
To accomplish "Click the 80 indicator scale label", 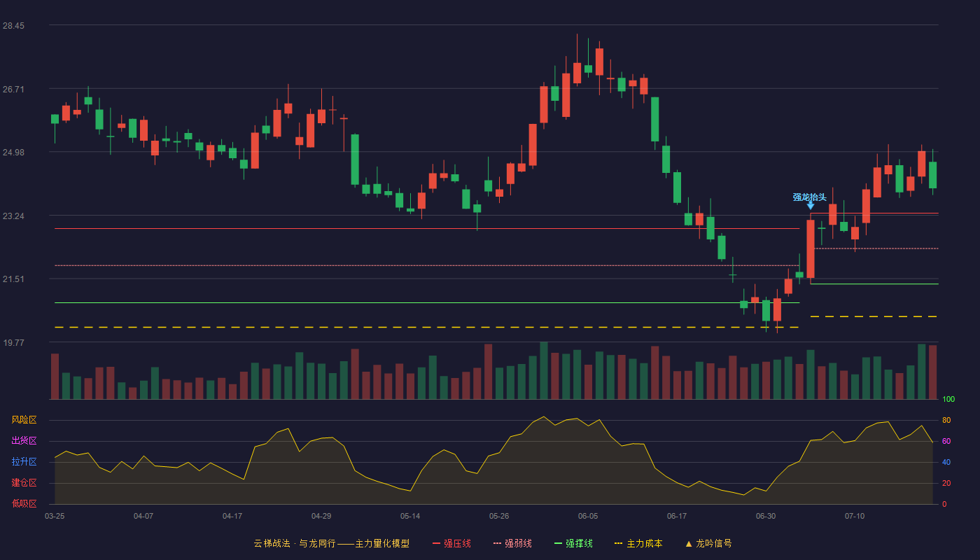I will click(x=946, y=421).
